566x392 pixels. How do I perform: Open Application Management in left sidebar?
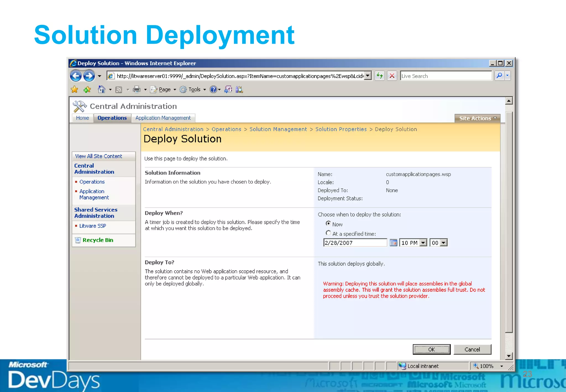pos(94,194)
